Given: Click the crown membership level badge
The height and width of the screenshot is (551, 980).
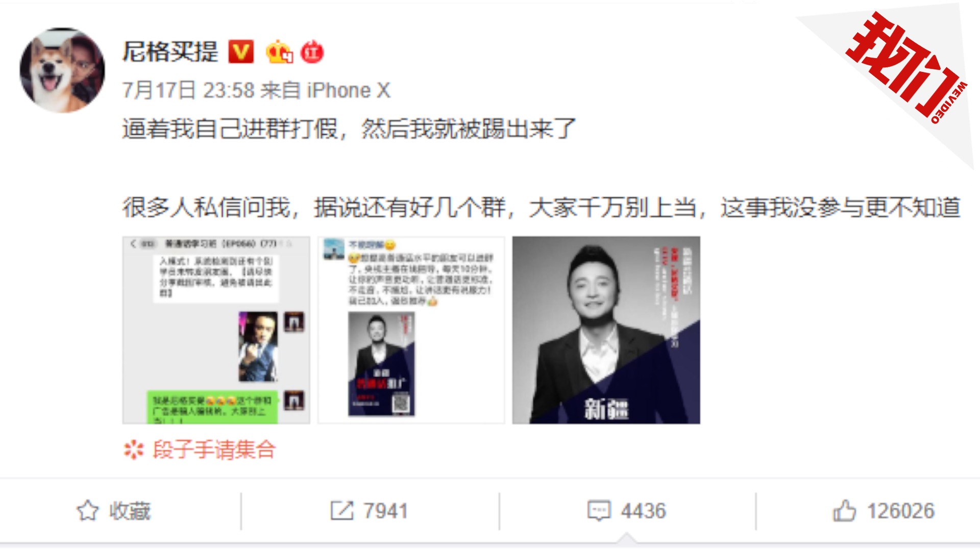Looking at the screenshot, I should 279,52.
